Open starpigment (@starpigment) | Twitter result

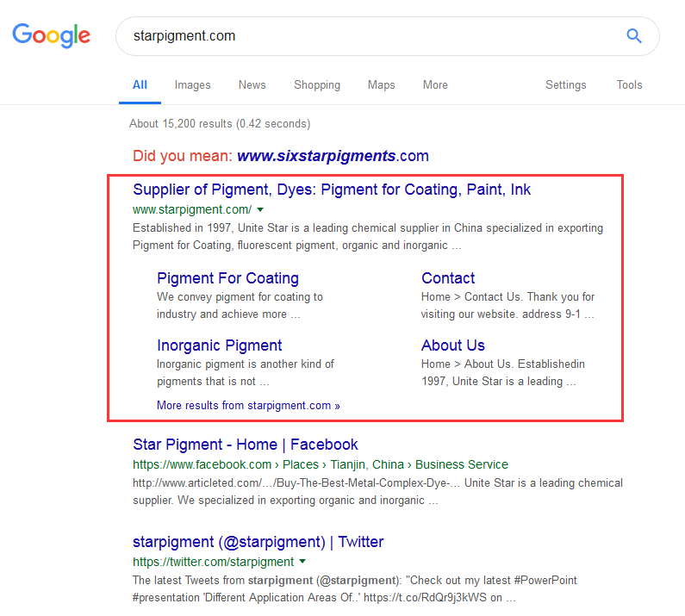(258, 542)
